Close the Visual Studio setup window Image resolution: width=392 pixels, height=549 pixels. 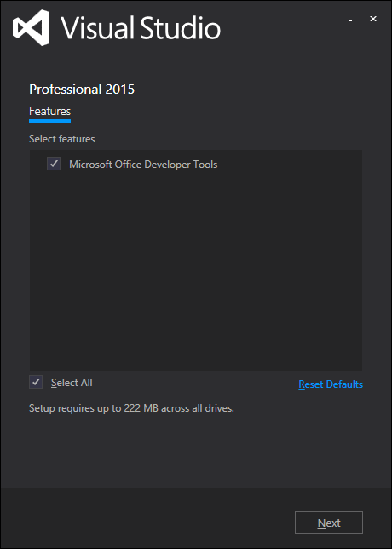[373, 20]
